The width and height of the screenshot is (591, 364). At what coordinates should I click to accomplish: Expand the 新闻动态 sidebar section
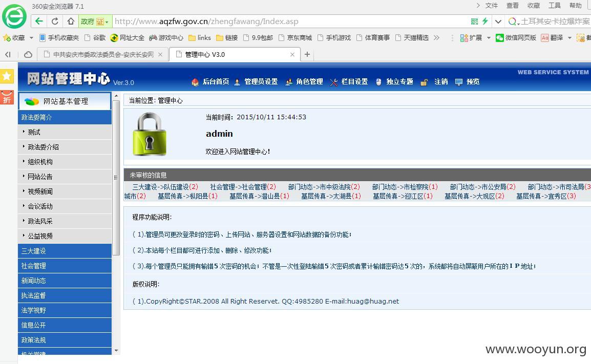point(65,281)
